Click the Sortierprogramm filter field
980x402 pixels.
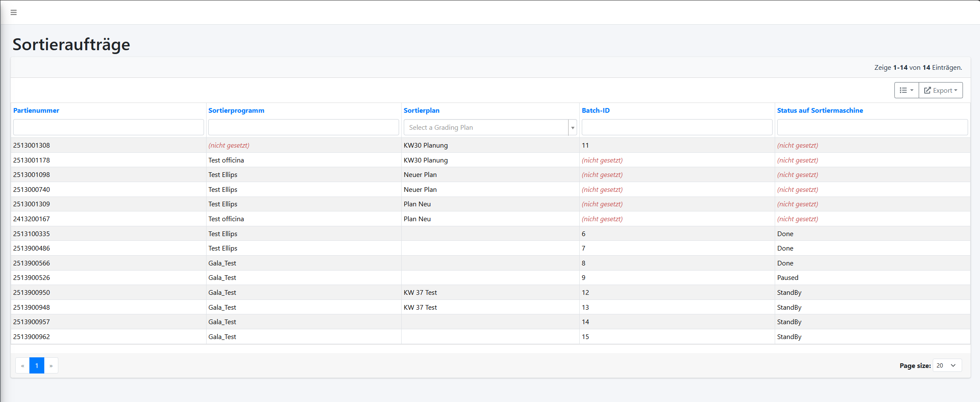tap(303, 128)
